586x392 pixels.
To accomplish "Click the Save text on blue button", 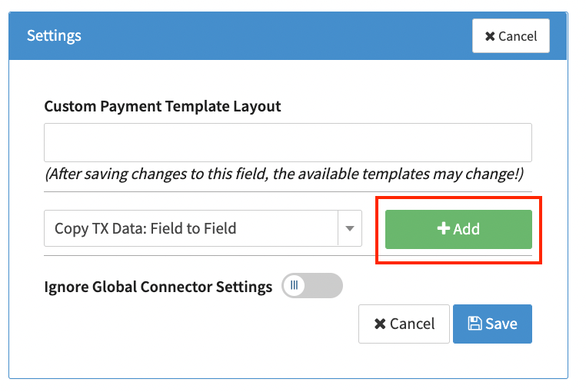I will pos(501,324).
